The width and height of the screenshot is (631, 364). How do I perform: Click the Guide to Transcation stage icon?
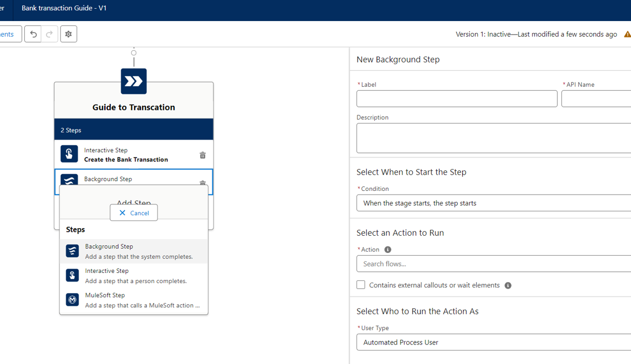[134, 81]
